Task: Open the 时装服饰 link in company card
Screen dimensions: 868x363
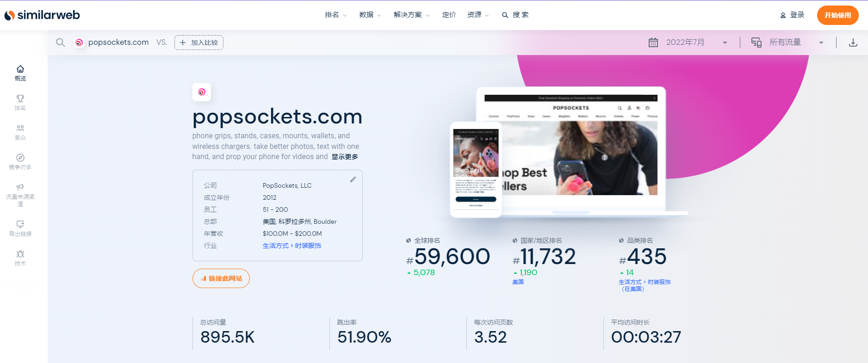Action: [x=308, y=246]
